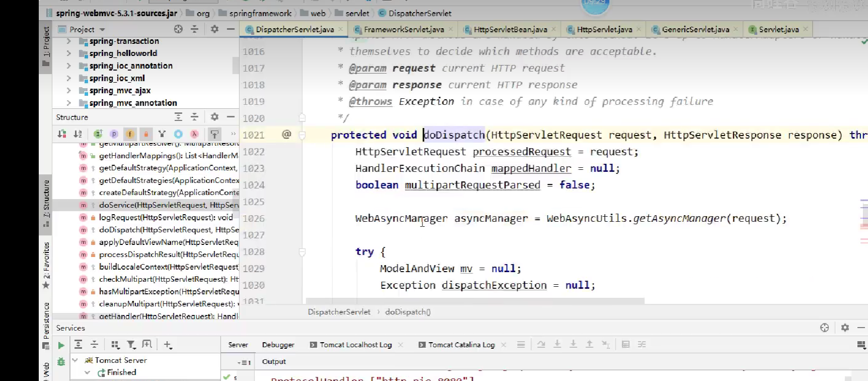Image resolution: width=868 pixels, height=381 pixels.
Task: Select checkMultipart method in Structure list
Action: pos(146,279)
